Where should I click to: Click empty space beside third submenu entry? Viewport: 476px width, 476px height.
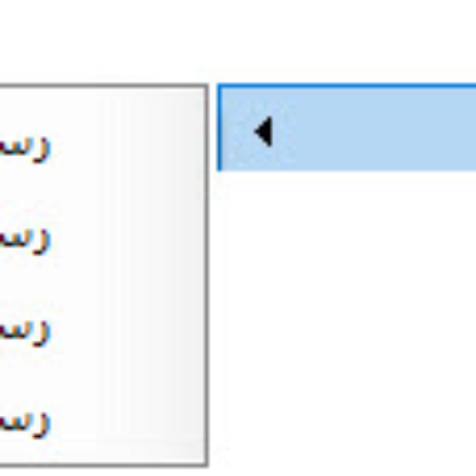coord(127,332)
